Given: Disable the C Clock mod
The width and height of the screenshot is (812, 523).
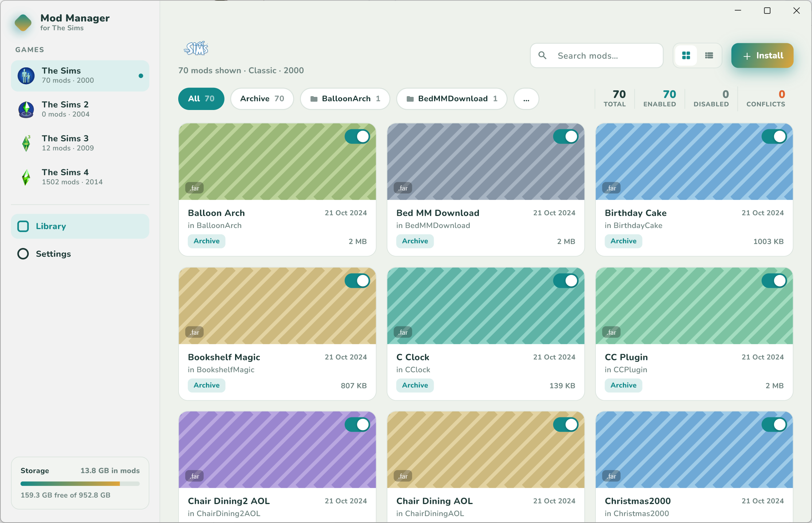Looking at the screenshot, I should click(x=566, y=281).
